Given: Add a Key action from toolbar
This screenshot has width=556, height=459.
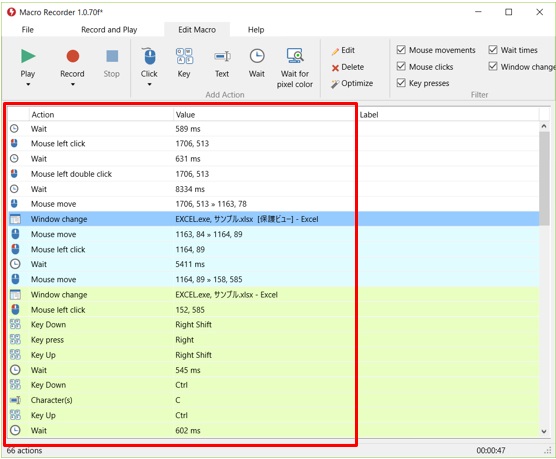Looking at the screenshot, I should click(184, 56).
